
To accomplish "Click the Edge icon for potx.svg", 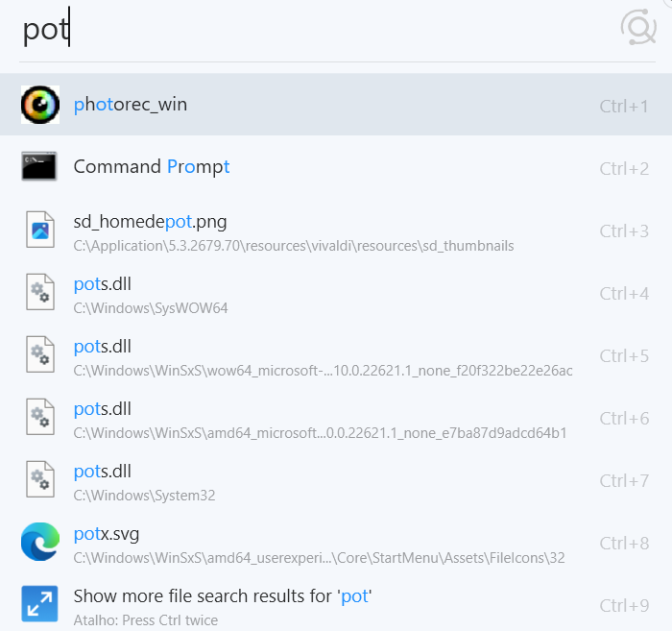I will (x=40, y=542).
